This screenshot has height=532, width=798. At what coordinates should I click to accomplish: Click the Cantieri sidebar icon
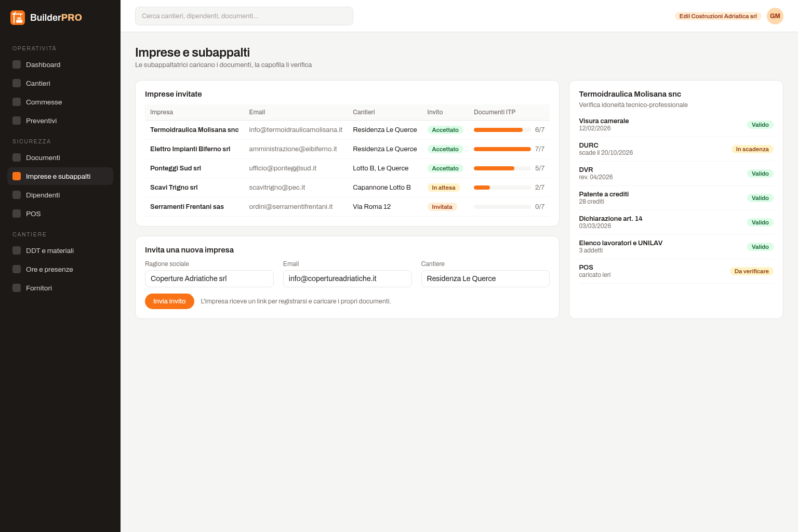pyautogui.click(x=17, y=83)
